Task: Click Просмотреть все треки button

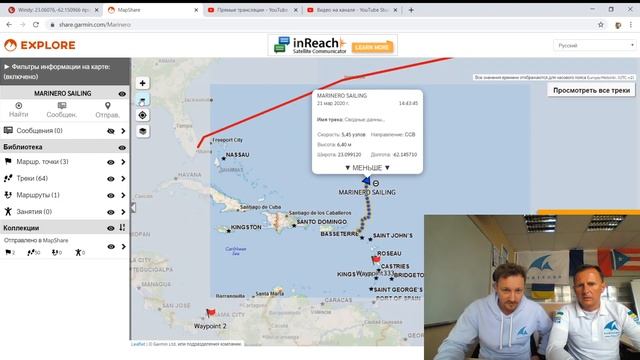Action: pyautogui.click(x=591, y=90)
